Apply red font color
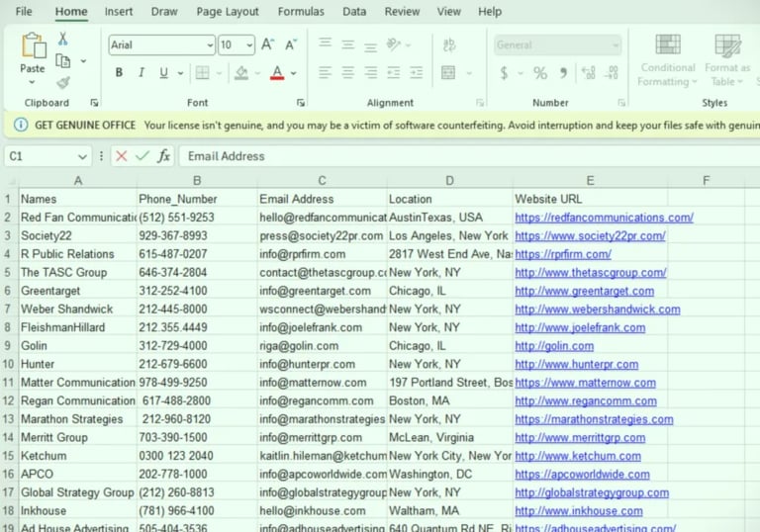This screenshot has height=532, width=760. coord(277,72)
